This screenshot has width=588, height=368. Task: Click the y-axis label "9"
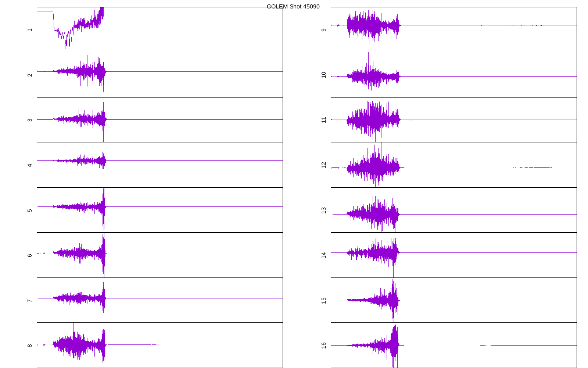(324, 30)
